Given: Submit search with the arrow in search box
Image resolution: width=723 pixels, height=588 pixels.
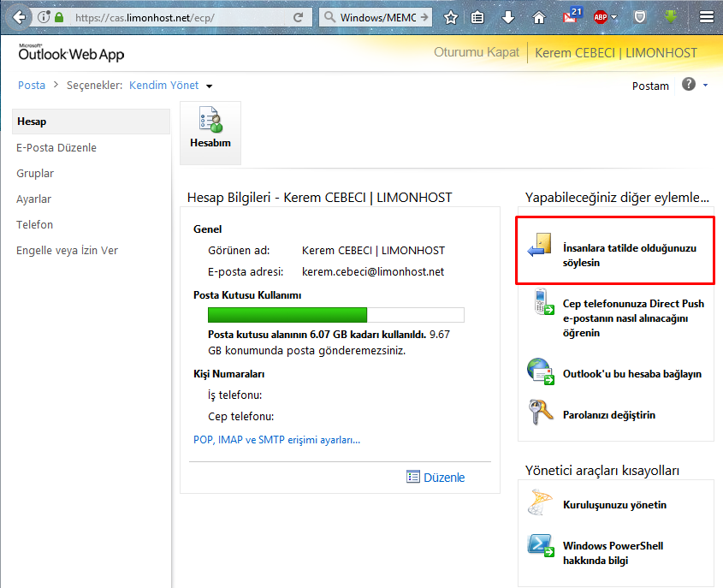Looking at the screenshot, I should click(x=424, y=17).
